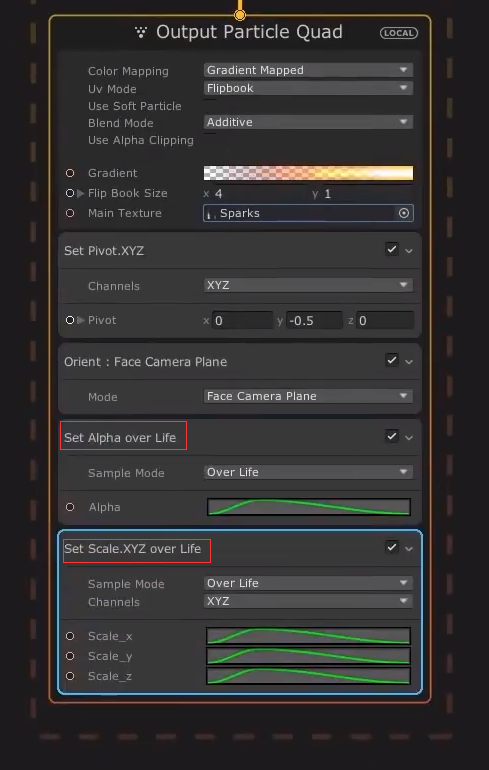This screenshot has height=770, width=489.
Task: Open the Blend Mode Additive dropdown
Action: coord(308,122)
